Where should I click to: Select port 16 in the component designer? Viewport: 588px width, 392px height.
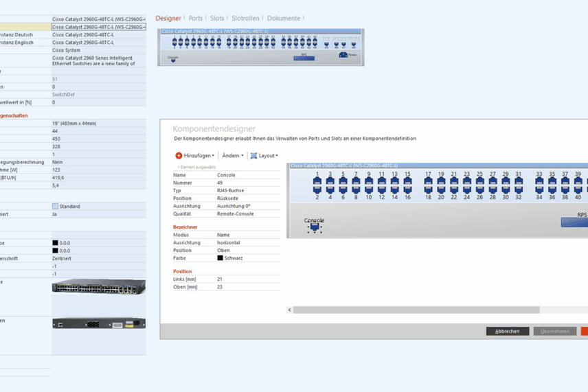[407, 189]
